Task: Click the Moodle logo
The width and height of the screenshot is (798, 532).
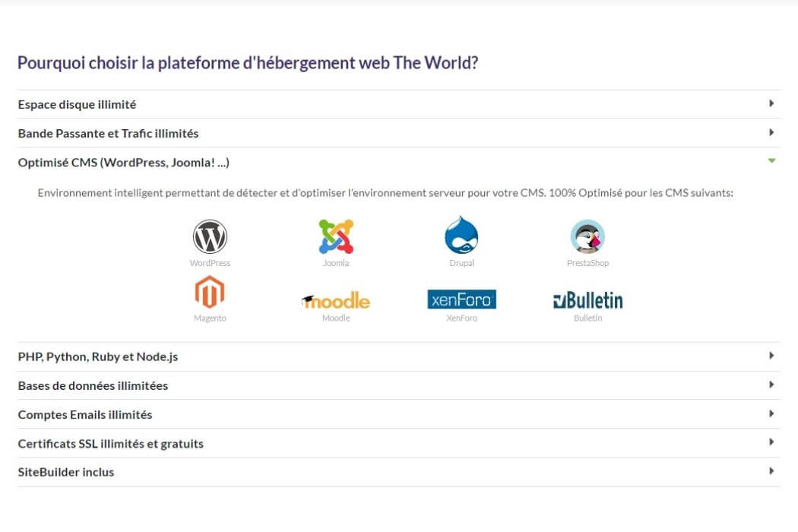Action: (336, 300)
